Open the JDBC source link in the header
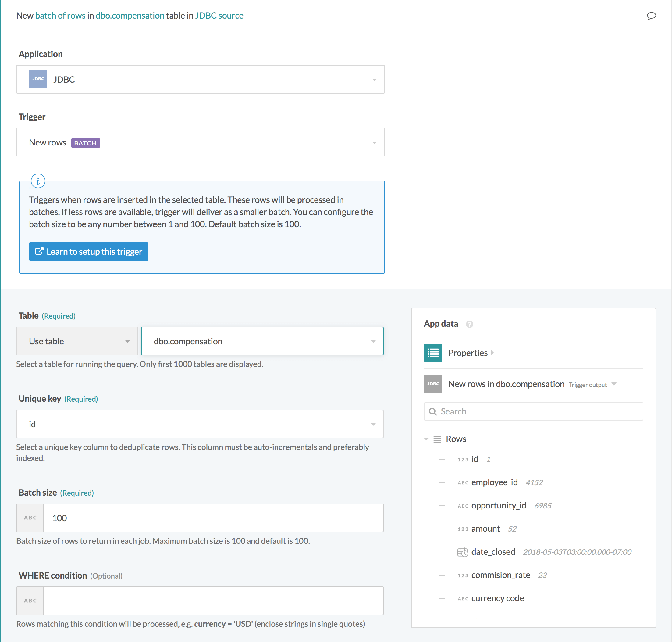 (219, 16)
